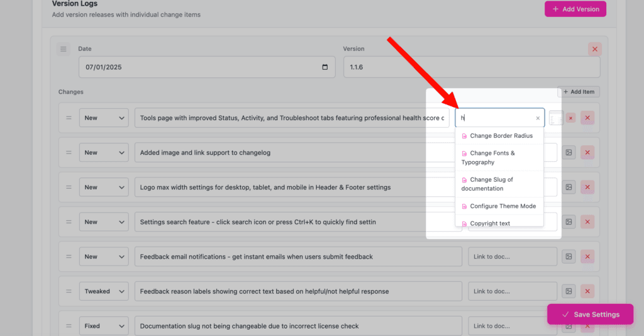Click image icon for changelog image row
644x336 pixels.
(569, 152)
